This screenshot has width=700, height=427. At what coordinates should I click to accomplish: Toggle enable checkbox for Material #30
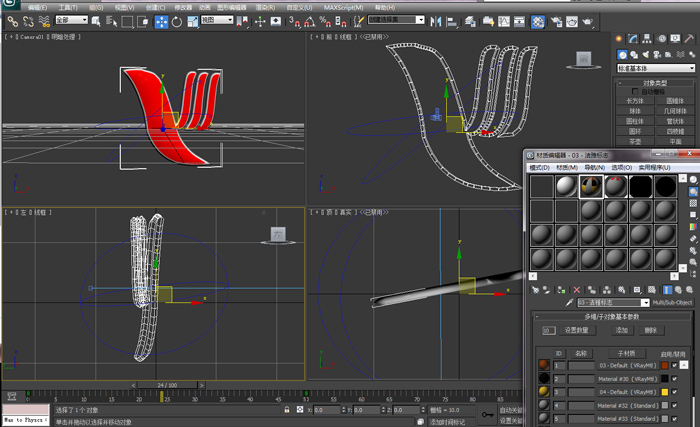coord(675,379)
